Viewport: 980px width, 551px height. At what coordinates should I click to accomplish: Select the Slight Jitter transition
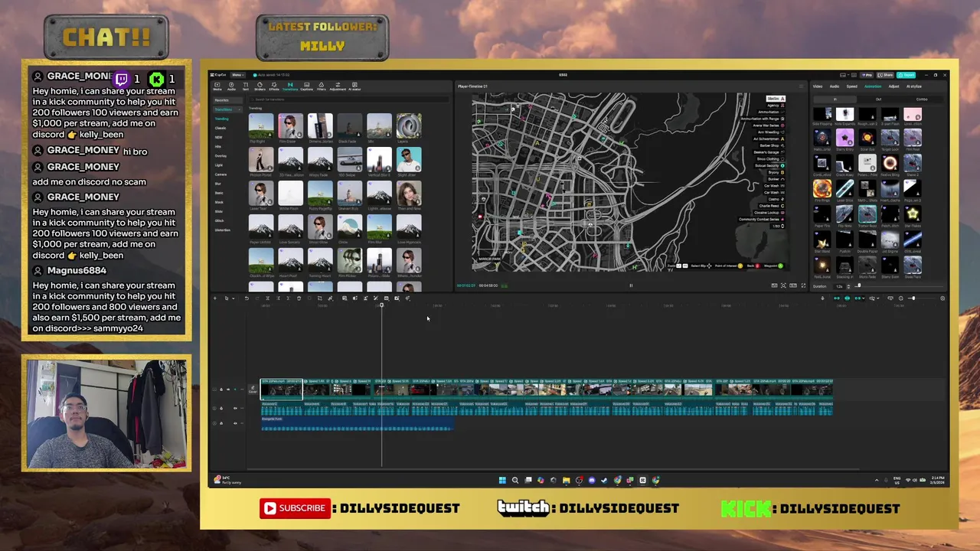tap(409, 164)
